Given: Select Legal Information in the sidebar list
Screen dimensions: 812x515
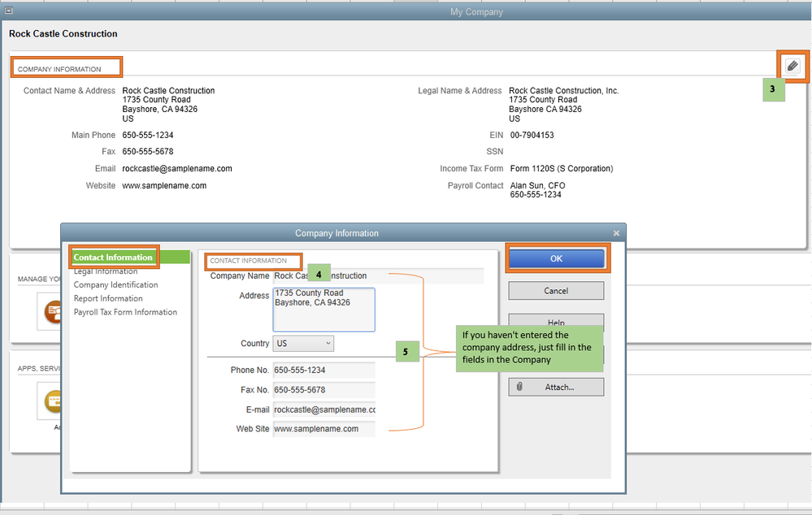Looking at the screenshot, I should [x=106, y=271].
